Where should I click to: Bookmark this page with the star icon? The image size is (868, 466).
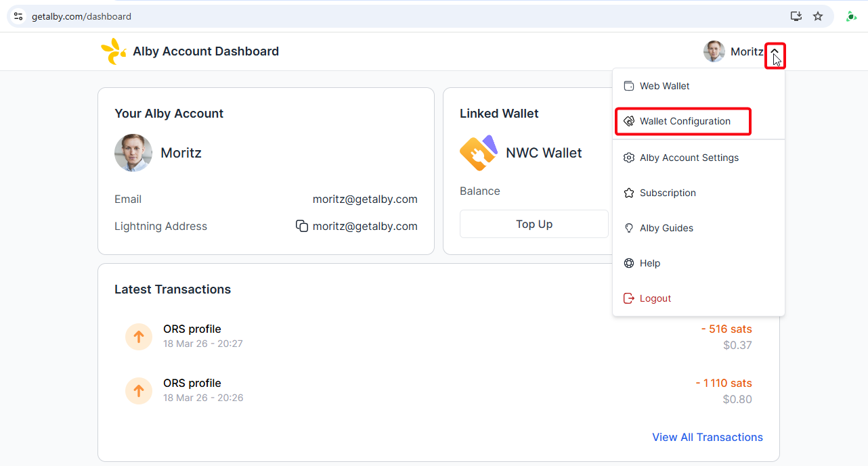[818, 16]
